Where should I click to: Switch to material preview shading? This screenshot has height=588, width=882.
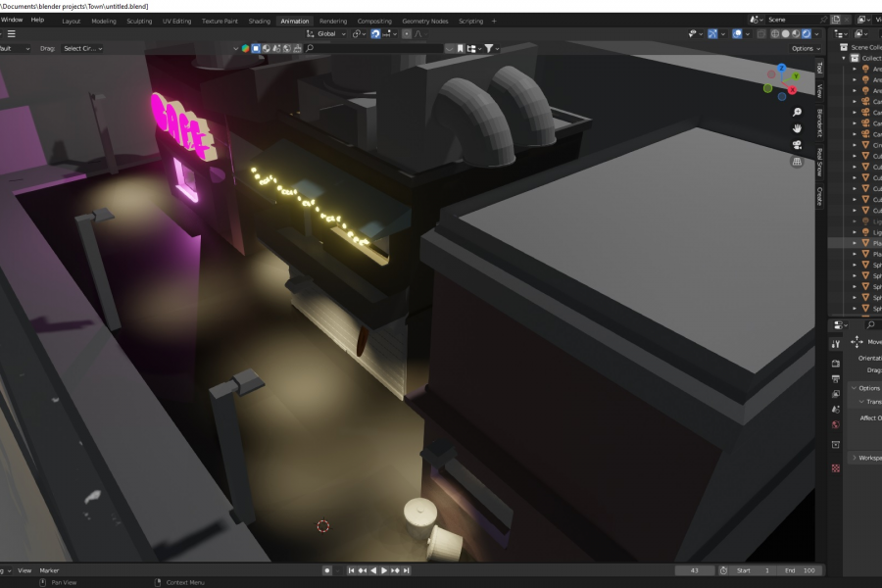796,33
